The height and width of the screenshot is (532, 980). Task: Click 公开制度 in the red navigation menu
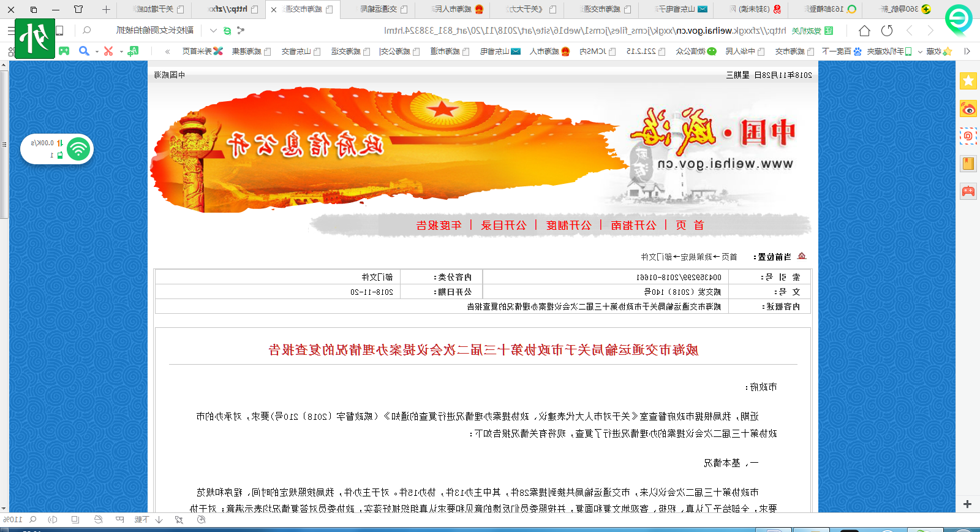tap(569, 226)
